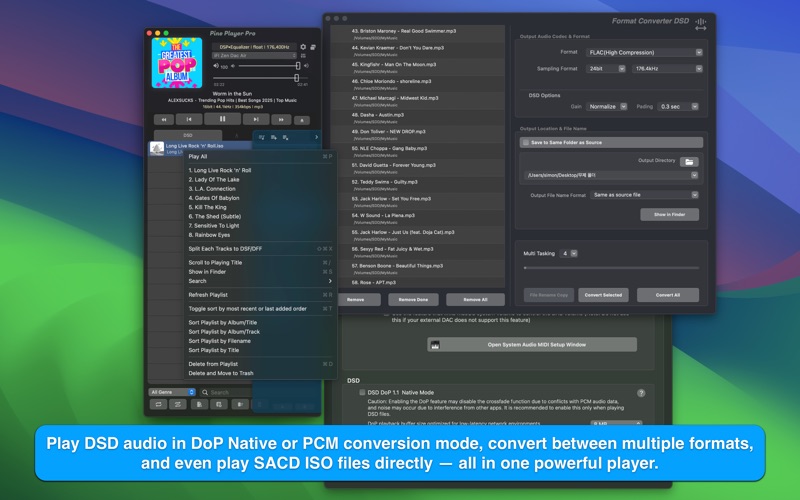The height and width of the screenshot is (500, 800).
Task: Click the first playlist icon in the blue toolbar
Action: click(262, 137)
